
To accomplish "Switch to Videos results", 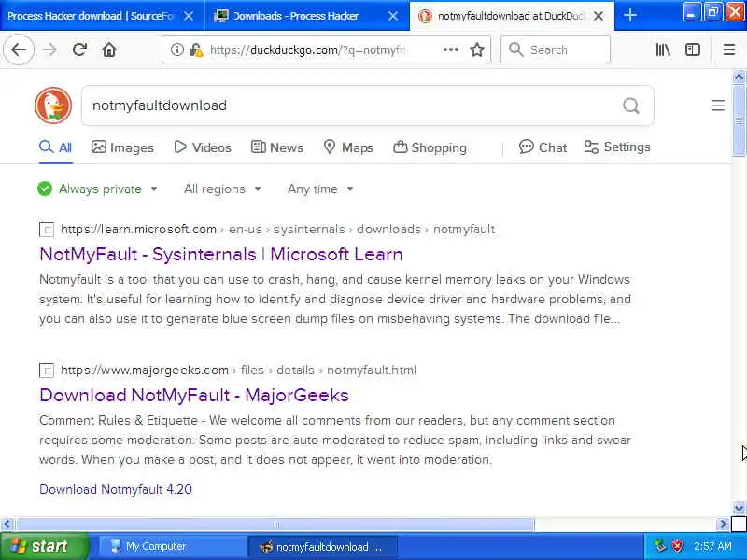I will [x=203, y=147].
